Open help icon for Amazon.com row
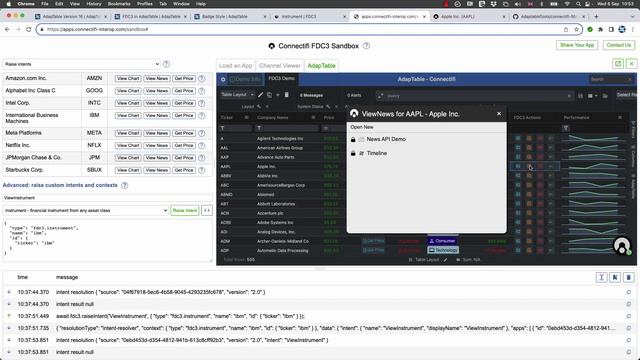Viewport: 640px width, 360px height. click(x=202, y=78)
